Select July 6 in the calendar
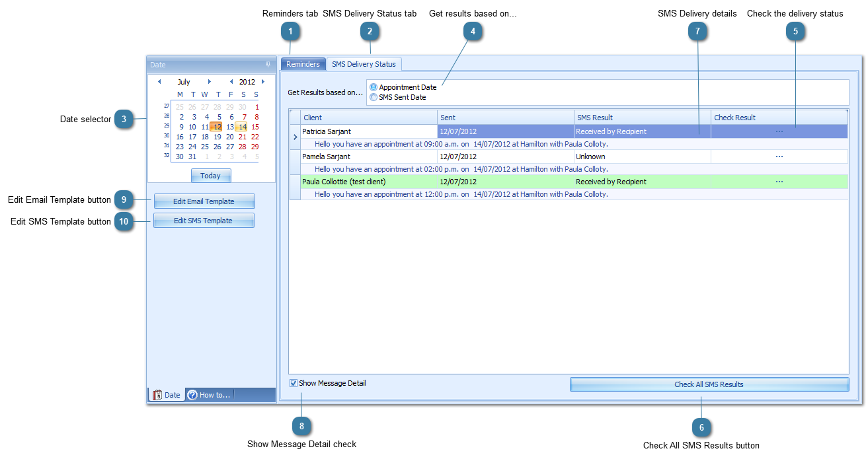 click(x=231, y=117)
